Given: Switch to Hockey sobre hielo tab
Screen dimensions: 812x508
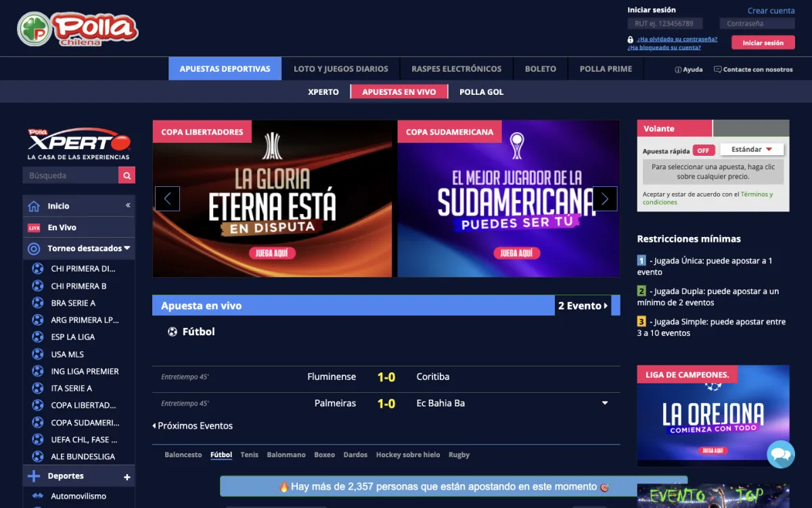Looking at the screenshot, I should (x=408, y=455).
